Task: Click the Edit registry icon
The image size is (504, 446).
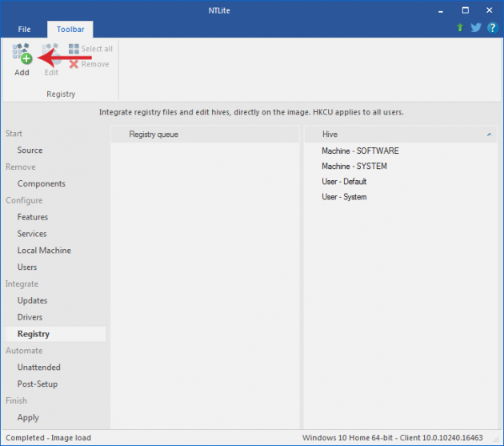Action: [51, 54]
